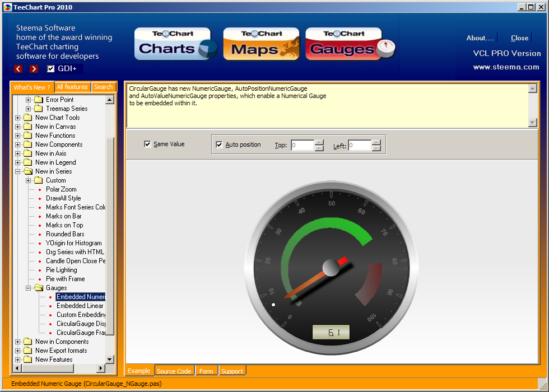Click the numeric gauge display showing 6.1
The width and height of the screenshot is (549, 392).
point(331,333)
